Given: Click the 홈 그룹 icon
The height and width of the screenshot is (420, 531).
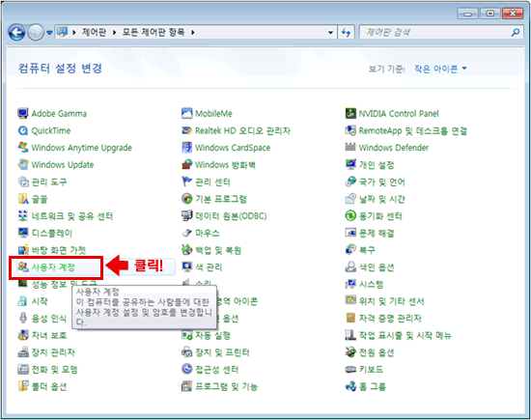Looking at the screenshot, I should click(350, 386).
